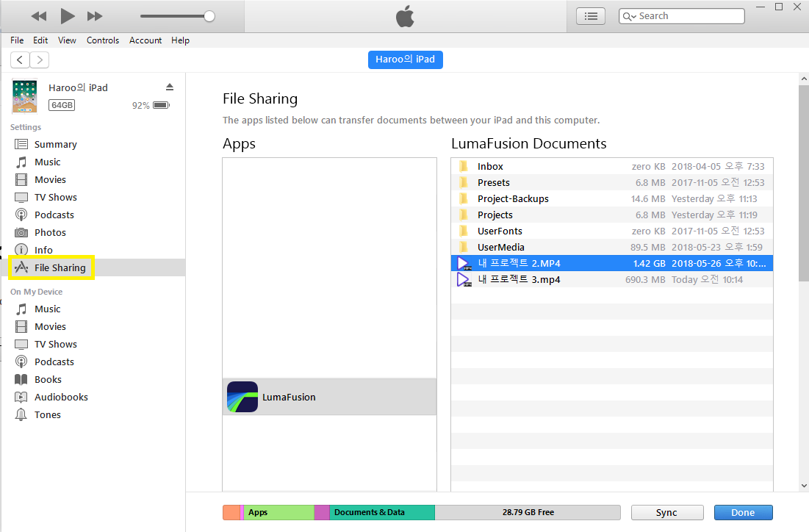The image size is (809, 532).
Task: Go back with the left arrow button
Action: [x=20, y=60]
